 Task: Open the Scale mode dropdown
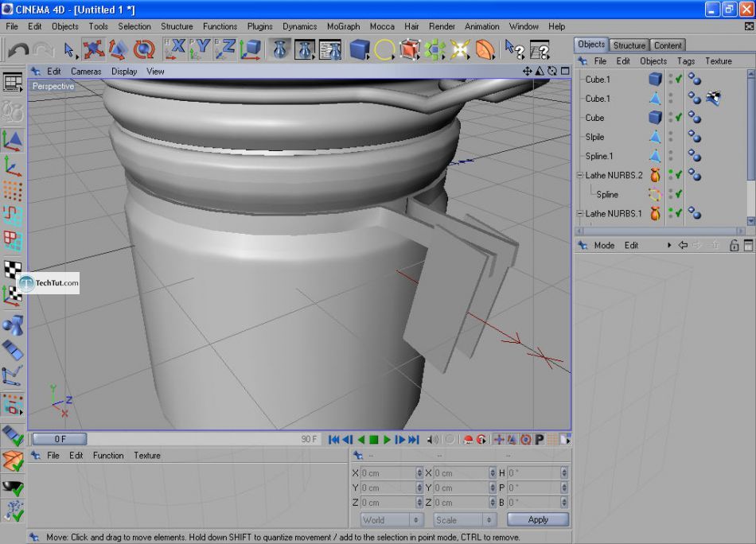pos(464,520)
